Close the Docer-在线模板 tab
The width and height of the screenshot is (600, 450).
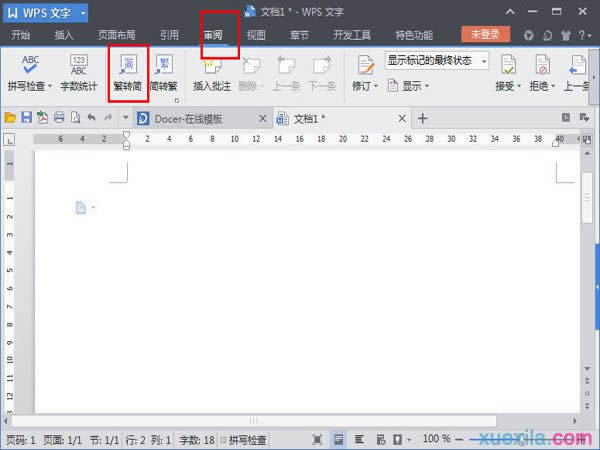coord(263,118)
